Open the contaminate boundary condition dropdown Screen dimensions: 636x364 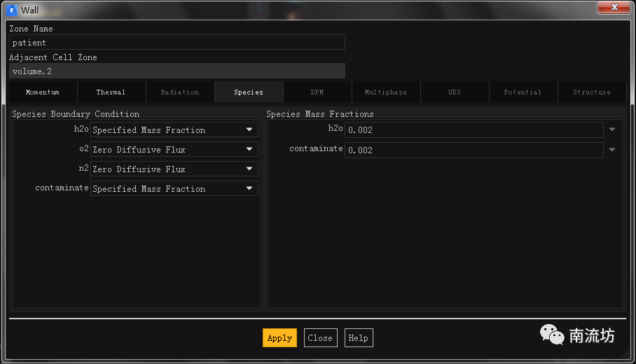[x=174, y=188]
